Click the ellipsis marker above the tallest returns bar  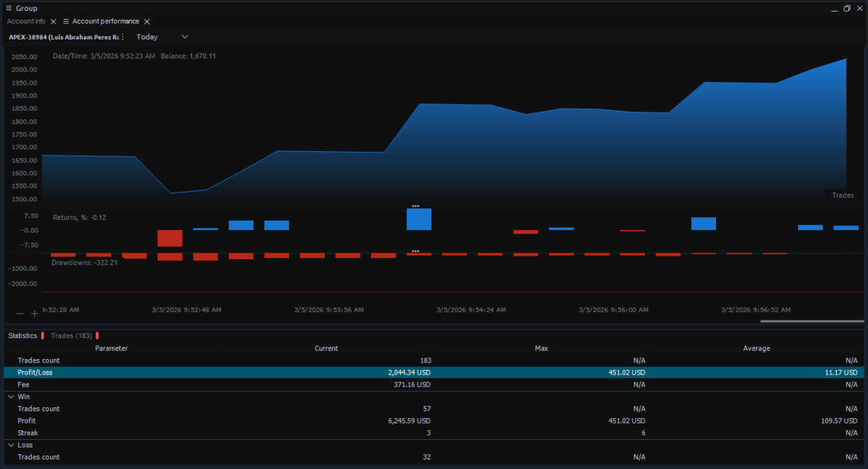coord(416,206)
